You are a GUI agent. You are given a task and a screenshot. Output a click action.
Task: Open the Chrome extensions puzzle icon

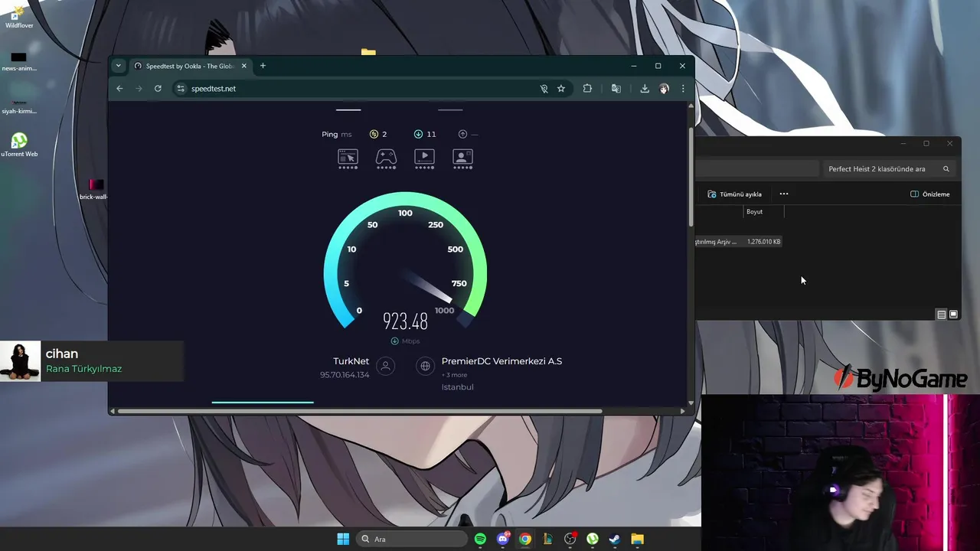tap(587, 89)
